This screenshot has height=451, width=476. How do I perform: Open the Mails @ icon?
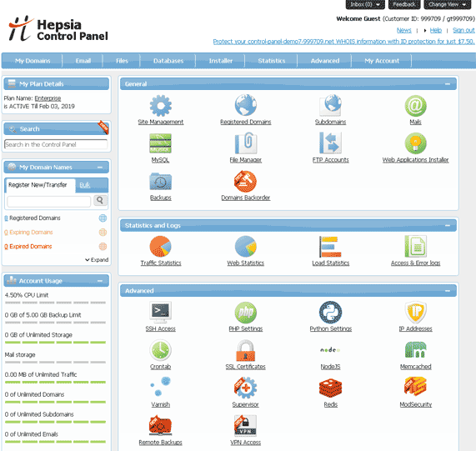point(416,106)
